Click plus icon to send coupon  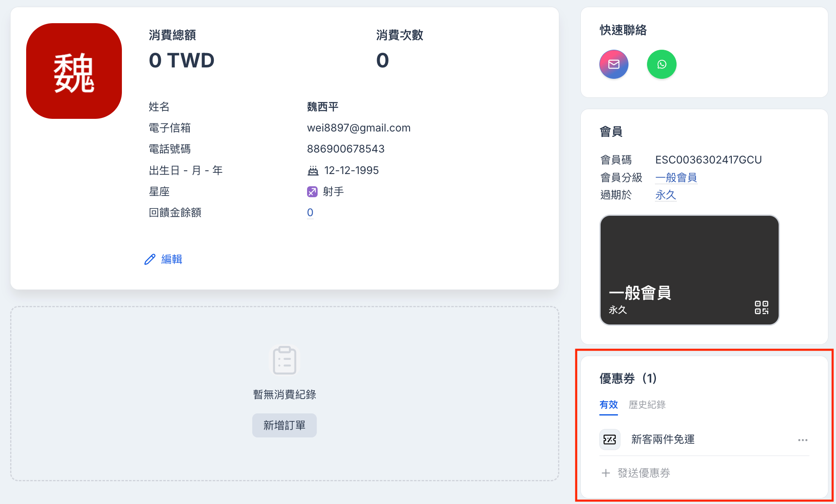pos(606,473)
